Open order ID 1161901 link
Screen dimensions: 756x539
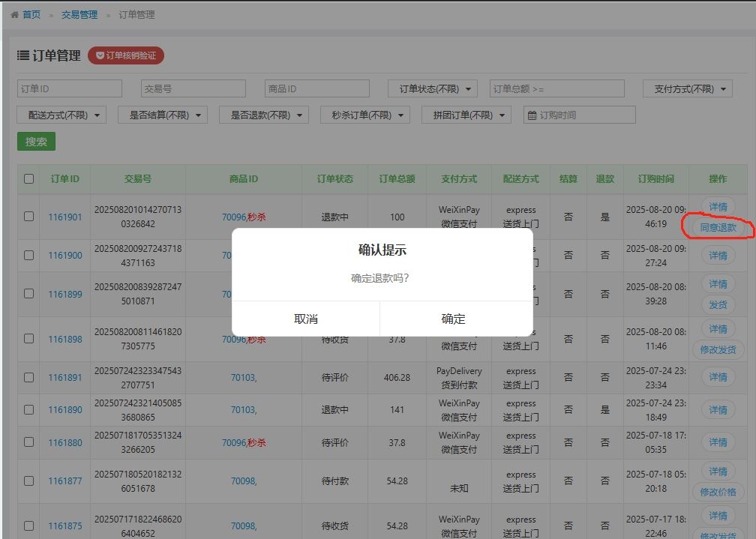point(65,217)
